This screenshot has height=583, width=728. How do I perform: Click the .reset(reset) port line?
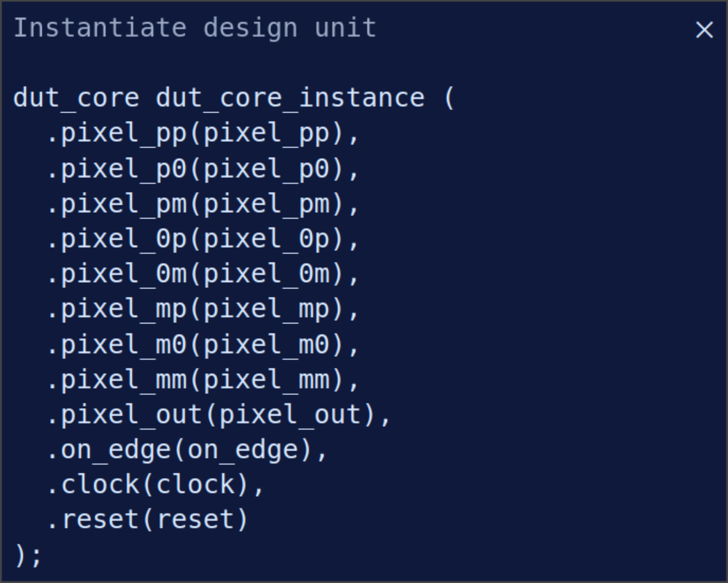coord(147,520)
